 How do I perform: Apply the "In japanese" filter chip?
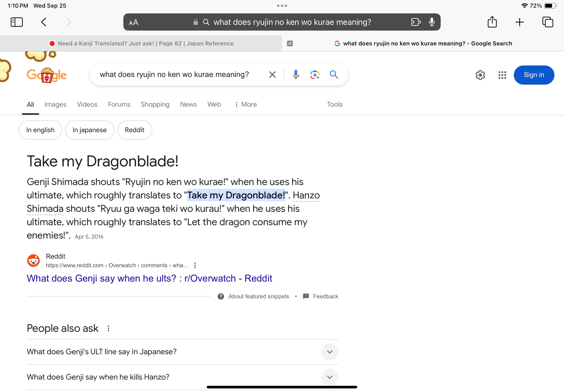pos(89,130)
